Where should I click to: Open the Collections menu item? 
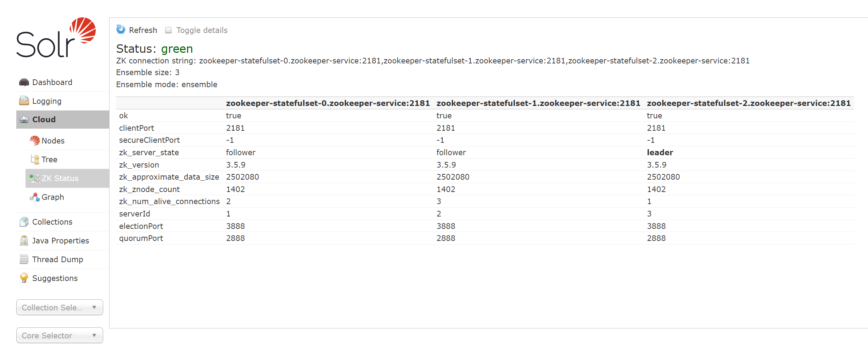(52, 222)
